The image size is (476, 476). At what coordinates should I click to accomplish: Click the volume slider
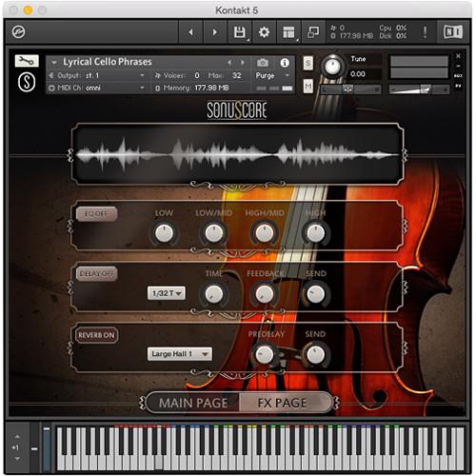(x=419, y=89)
